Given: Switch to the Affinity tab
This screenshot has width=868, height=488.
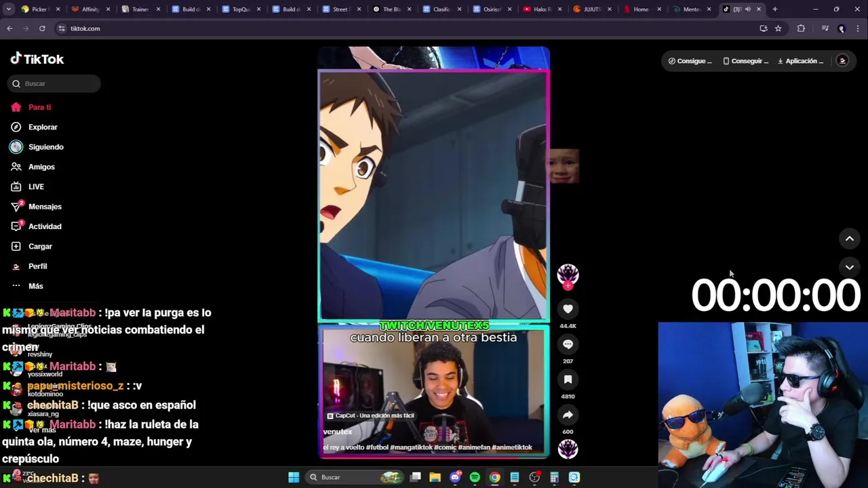Looking at the screenshot, I should pyautogui.click(x=90, y=9).
